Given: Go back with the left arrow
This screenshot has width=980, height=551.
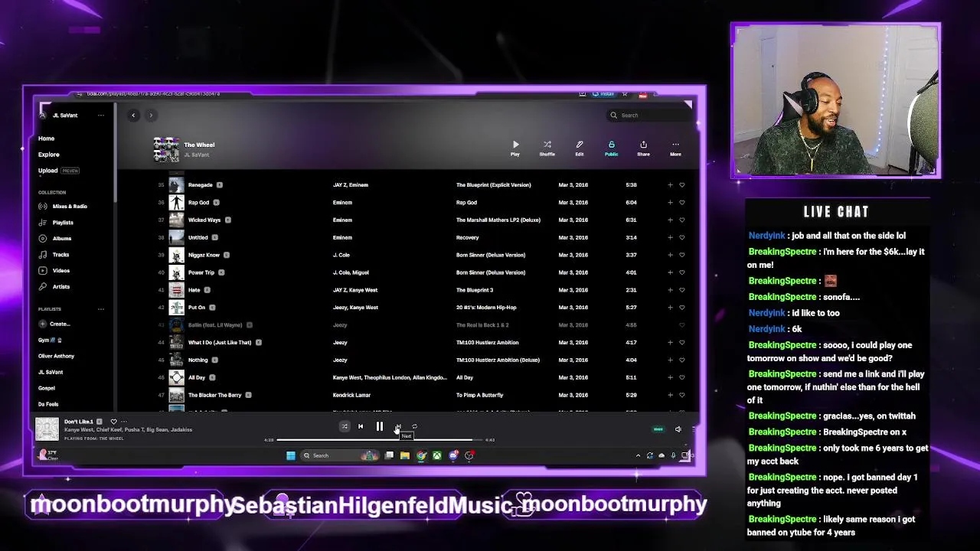Looking at the screenshot, I should (133, 116).
